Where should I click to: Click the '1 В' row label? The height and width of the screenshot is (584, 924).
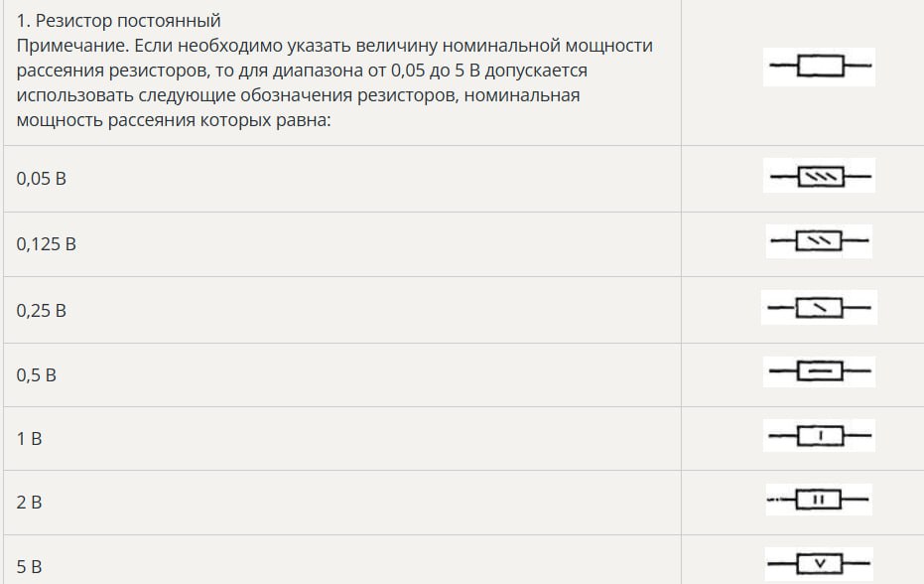29,439
